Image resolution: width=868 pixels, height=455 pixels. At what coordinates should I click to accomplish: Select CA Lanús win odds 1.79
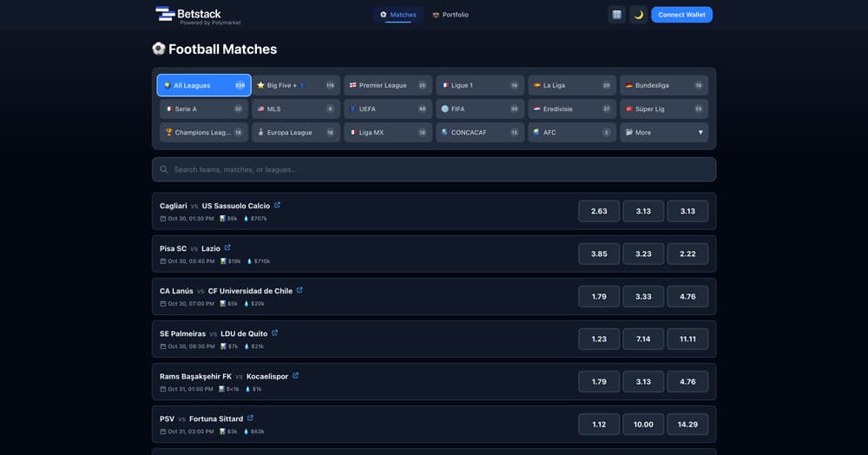pos(599,296)
